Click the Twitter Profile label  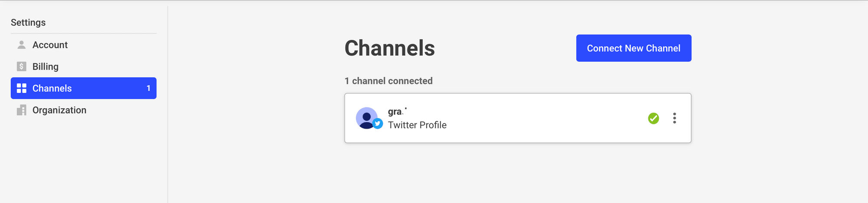[x=417, y=125]
